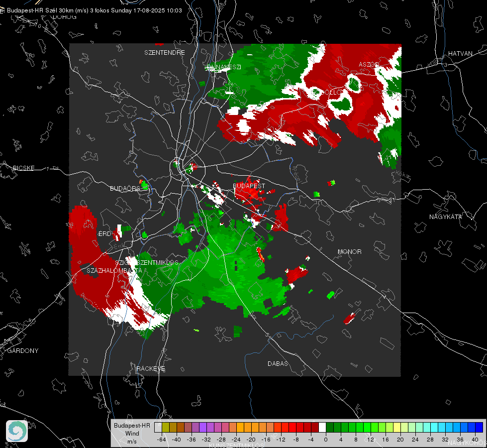The image size is (487, 448).
Task: Click the radar title text at top
Action: coord(94,10)
